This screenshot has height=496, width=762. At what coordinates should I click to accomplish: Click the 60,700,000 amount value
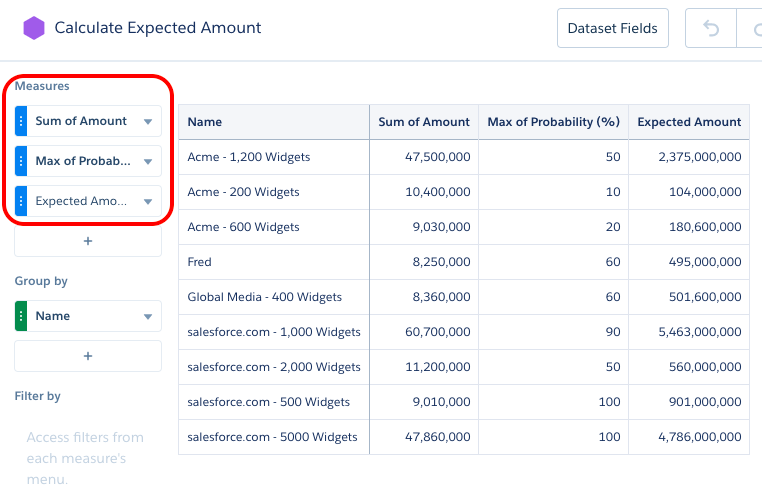tap(438, 332)
